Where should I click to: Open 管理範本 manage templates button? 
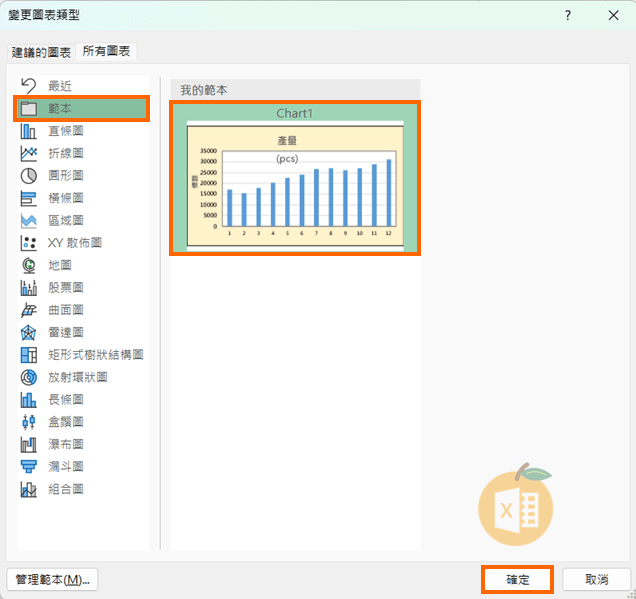tap(52, 579)
